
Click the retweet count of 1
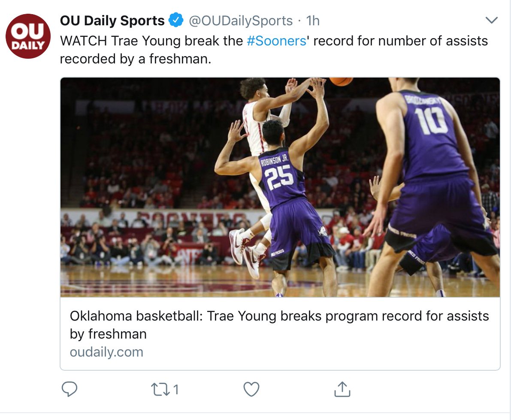tap(175, 389)
